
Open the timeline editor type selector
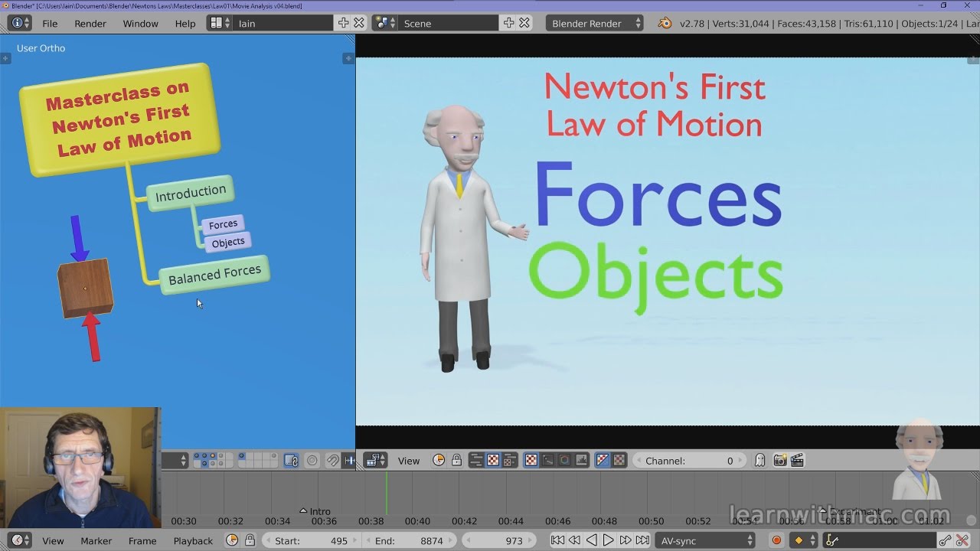[x=20, y=541]
